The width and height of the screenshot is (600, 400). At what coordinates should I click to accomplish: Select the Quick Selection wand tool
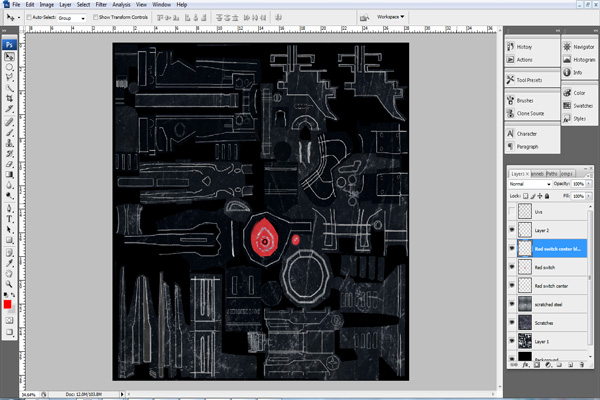click(9, 88)
